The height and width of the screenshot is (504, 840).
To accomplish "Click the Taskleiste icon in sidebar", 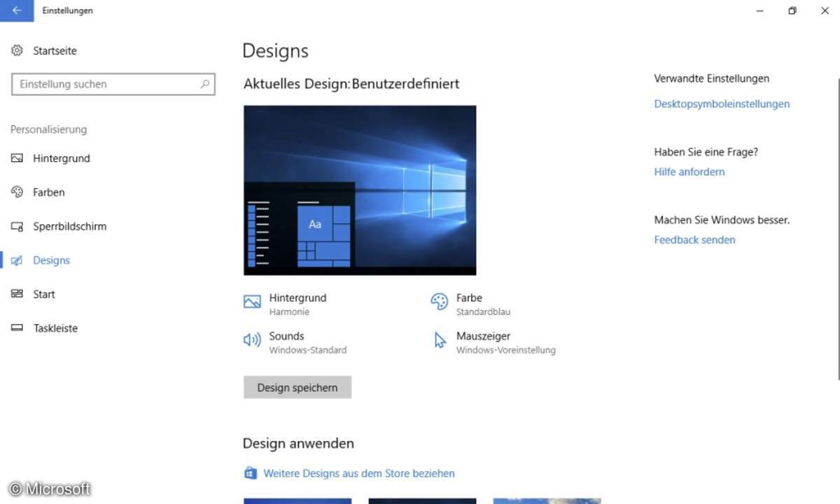I will pyautogui.click(x=17, y=328).
